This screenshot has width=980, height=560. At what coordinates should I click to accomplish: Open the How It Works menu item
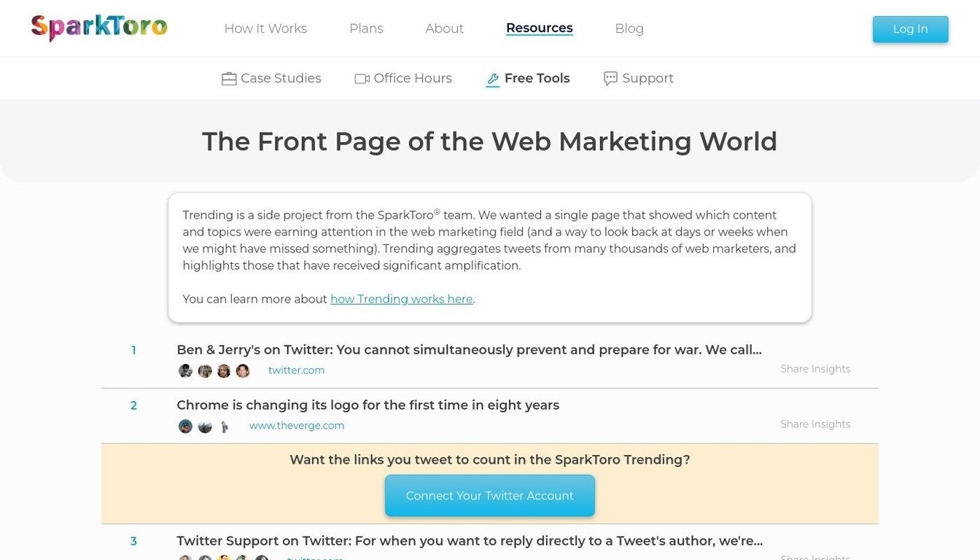pos(265,28)
